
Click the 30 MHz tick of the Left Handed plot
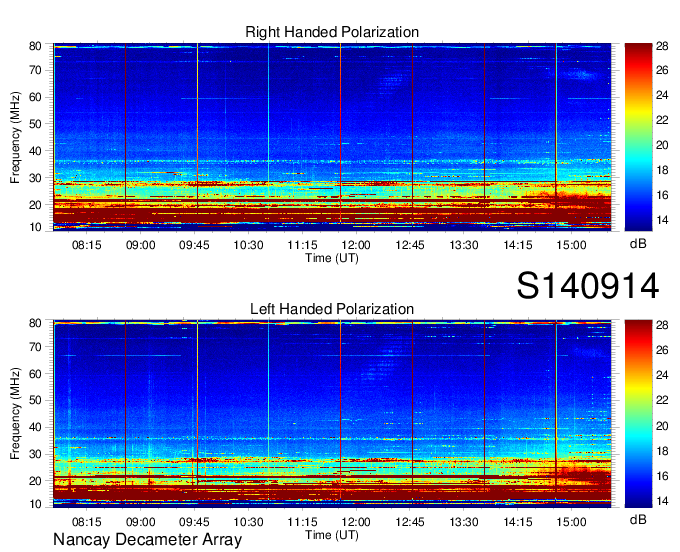pos(35,454)
